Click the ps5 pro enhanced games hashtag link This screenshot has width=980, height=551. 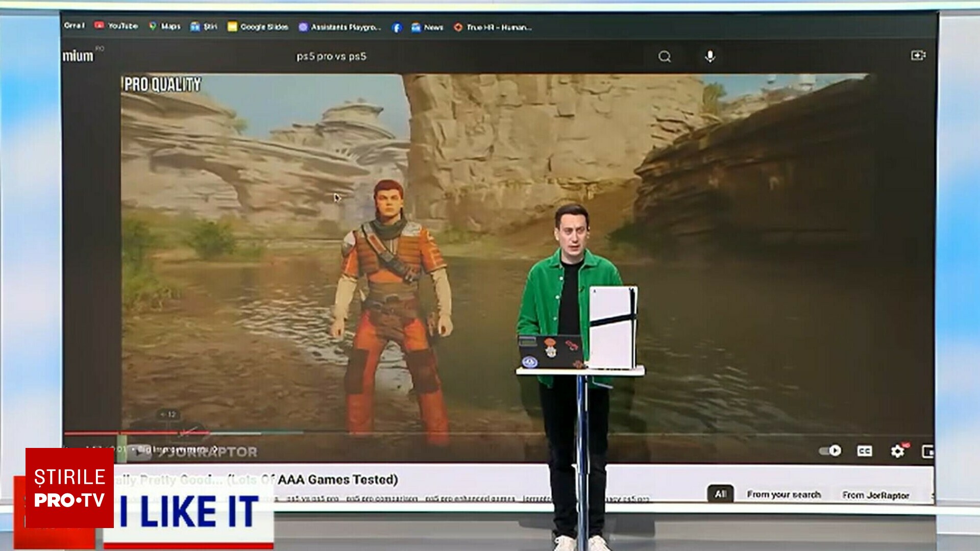(x=470, y=498)
